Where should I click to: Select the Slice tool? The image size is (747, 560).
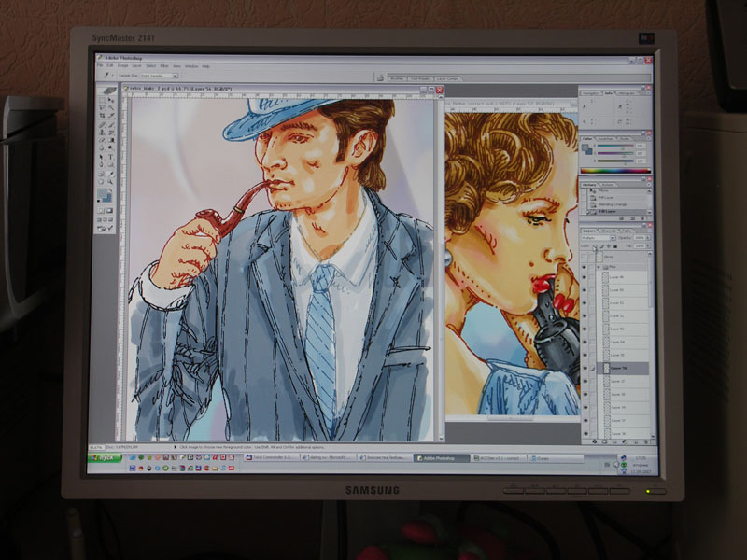pyautogui.click(x=111, y=116)
